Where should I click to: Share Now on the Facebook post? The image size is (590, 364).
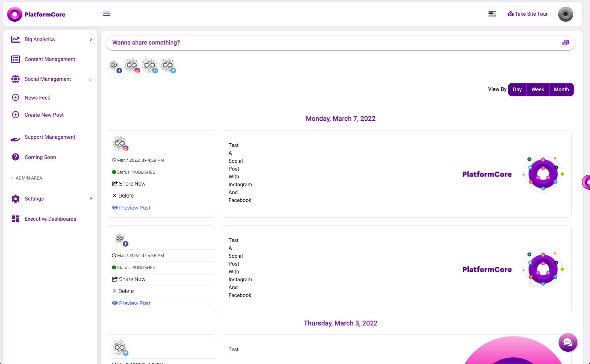(129, 279)
